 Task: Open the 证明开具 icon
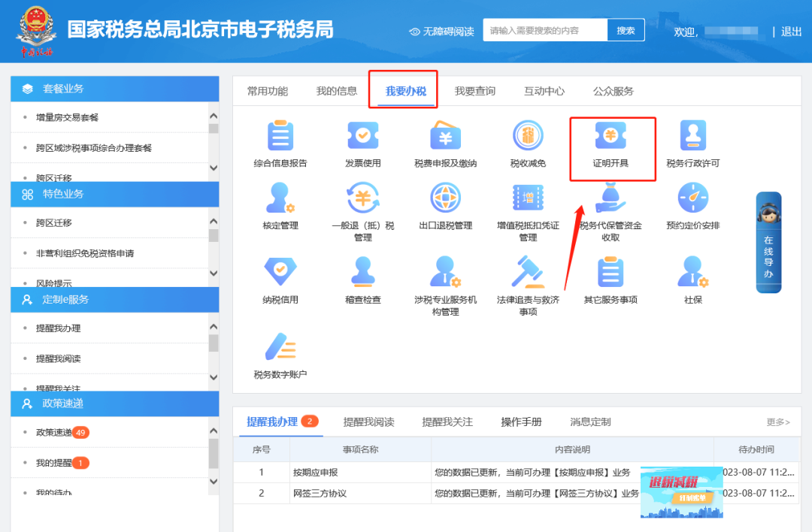pyautogui.click(x=611, y=138)
